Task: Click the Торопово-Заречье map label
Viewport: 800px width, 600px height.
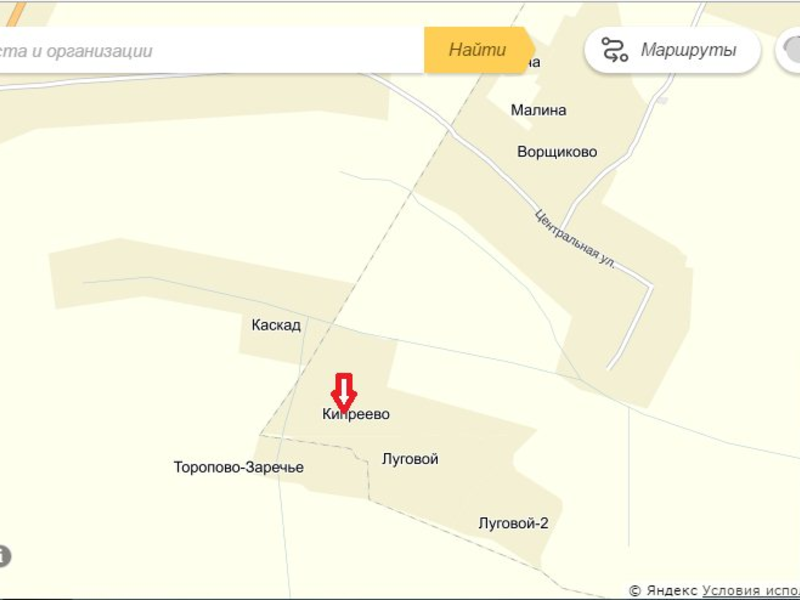Action: [x=239, y=467]
